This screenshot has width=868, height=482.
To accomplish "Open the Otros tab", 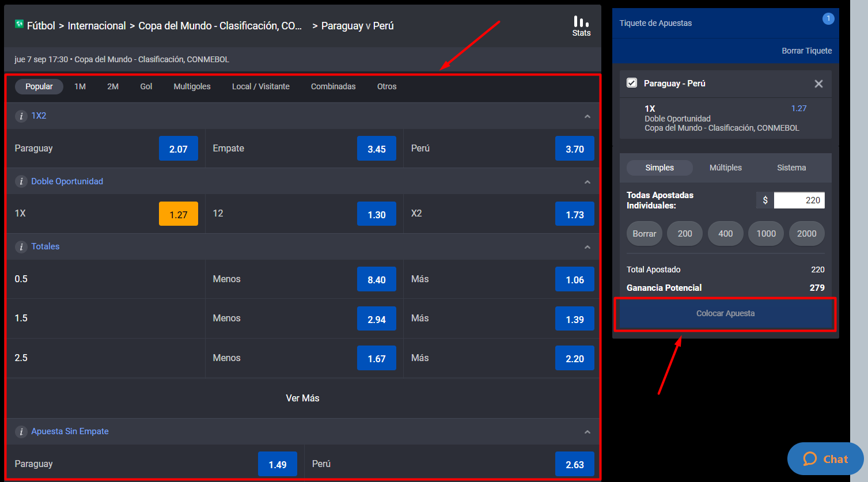I will coord(387,86).
